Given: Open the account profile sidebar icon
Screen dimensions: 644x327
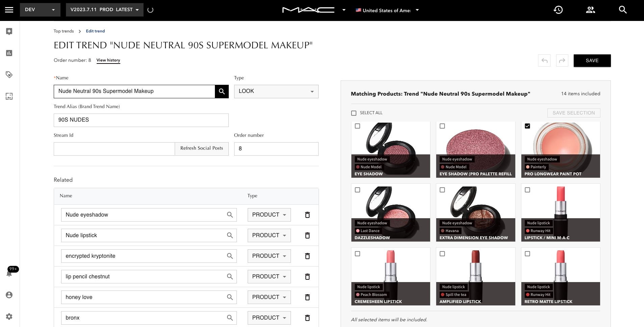Looking at the screenshot, I should pos(9,295).
